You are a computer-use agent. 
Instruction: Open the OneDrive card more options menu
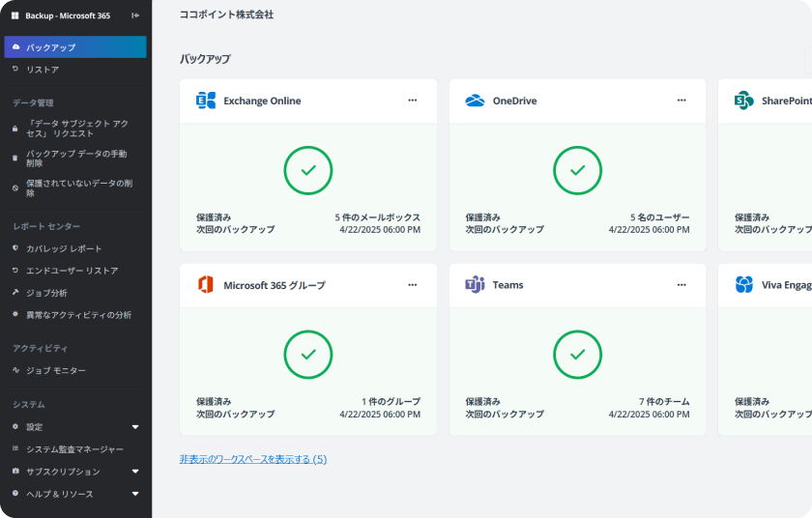(681, 101)
